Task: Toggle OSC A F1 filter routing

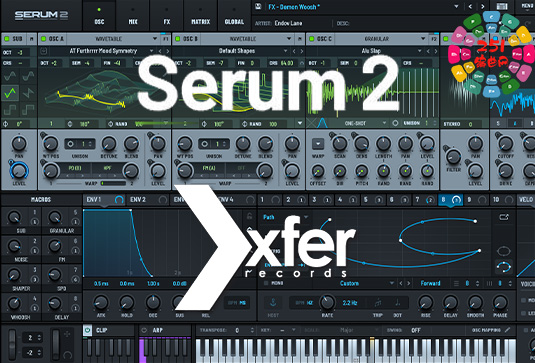Action: pos(165,39)
